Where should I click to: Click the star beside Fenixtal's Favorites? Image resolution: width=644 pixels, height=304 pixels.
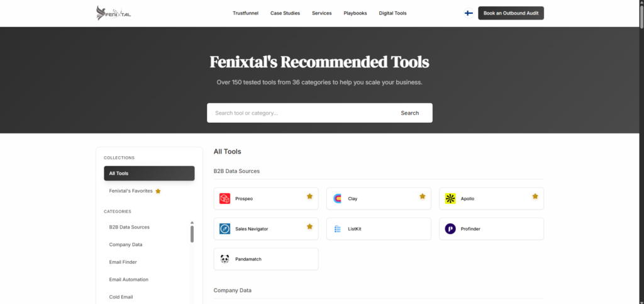(158, 191)
